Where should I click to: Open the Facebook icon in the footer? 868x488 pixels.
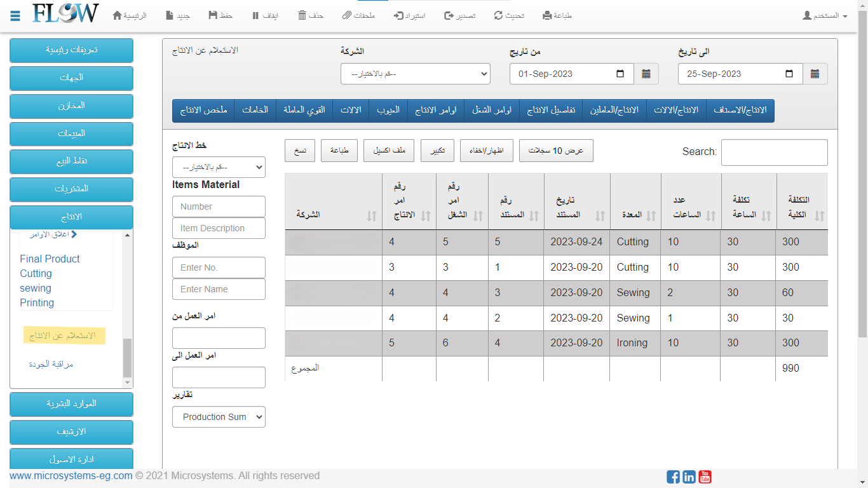(x=673, y=477)
